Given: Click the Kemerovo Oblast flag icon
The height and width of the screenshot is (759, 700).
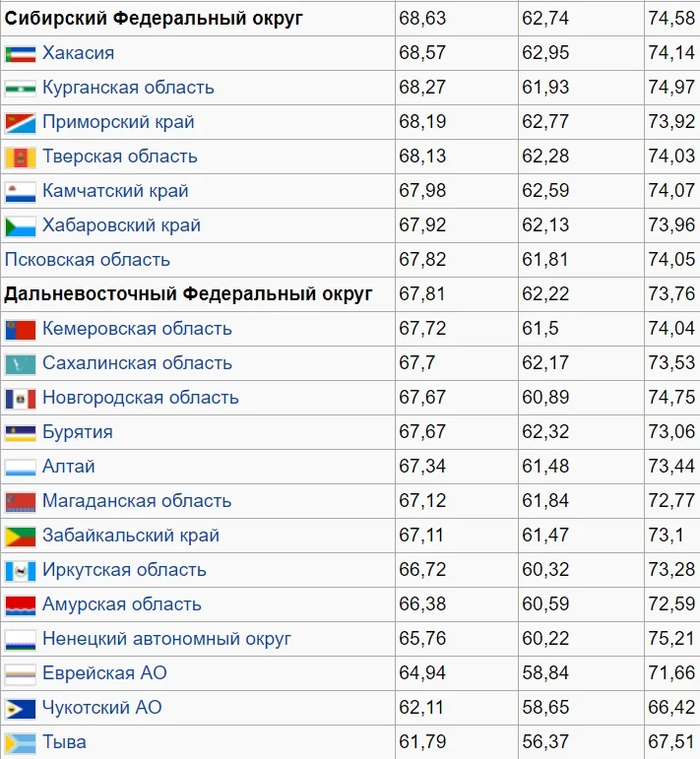Looking at the screenshot, I should click(x=21, y=330).
